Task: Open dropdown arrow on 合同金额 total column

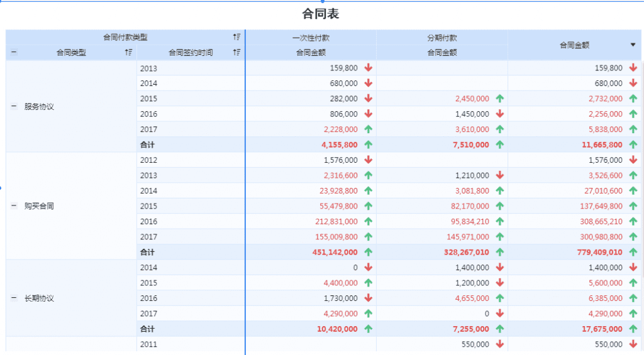Action: pos(633,45)
